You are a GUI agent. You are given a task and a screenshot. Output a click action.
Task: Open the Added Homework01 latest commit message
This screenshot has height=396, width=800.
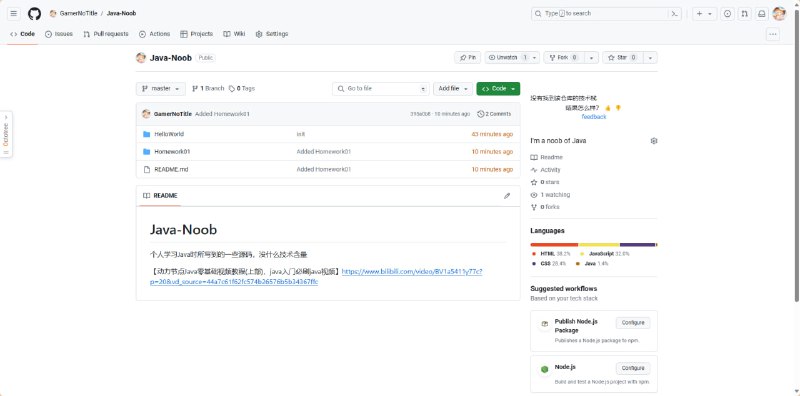tap(222, 114)
